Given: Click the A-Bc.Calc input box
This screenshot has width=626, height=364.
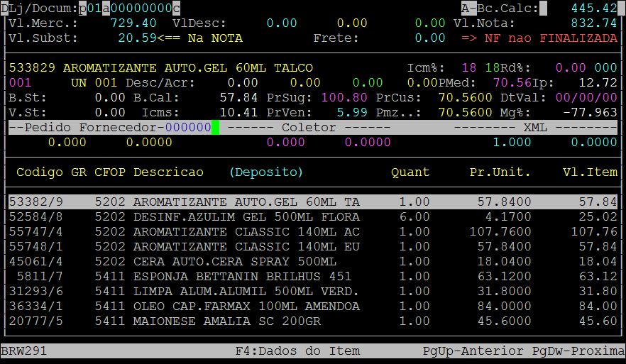Looking at the screenshot, I should click(x=544, y=8).
